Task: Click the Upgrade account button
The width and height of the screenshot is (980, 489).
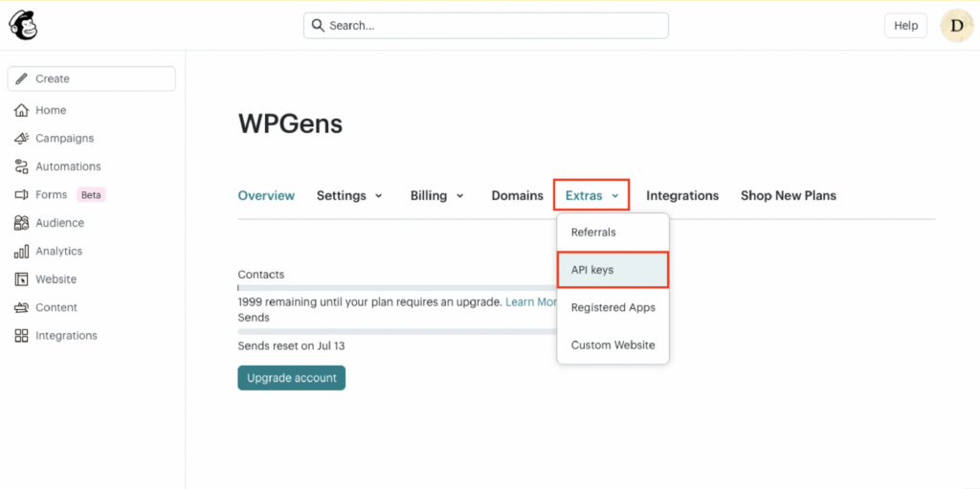Action: [291, 378]
